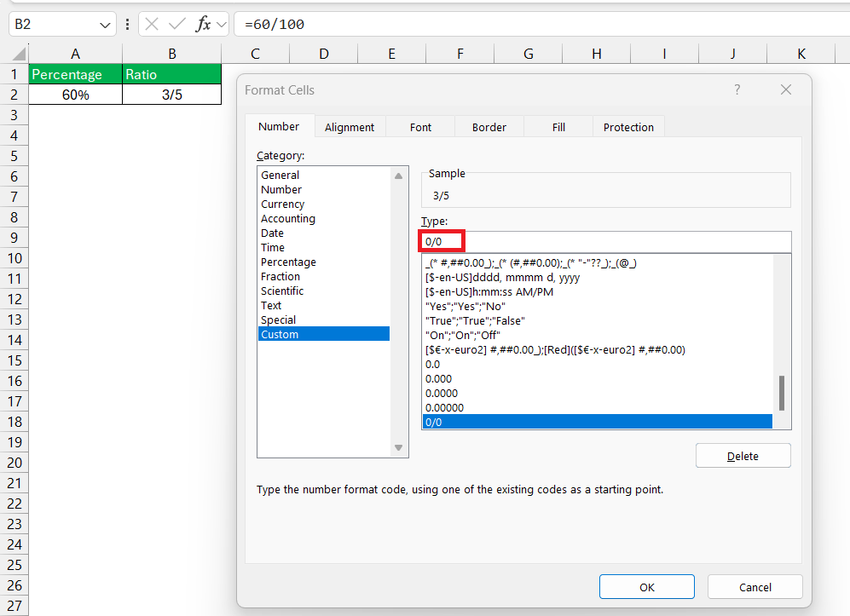Click the formula bar Enter checkmark icon
The height and width of the screenshot is (616, 850).
click(176, 24)
